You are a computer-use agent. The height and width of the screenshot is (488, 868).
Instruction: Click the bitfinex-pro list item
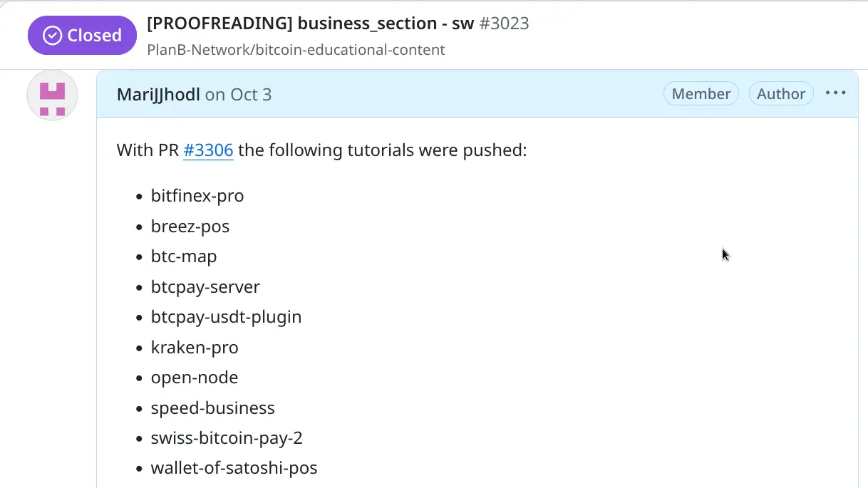coord(197,196)
